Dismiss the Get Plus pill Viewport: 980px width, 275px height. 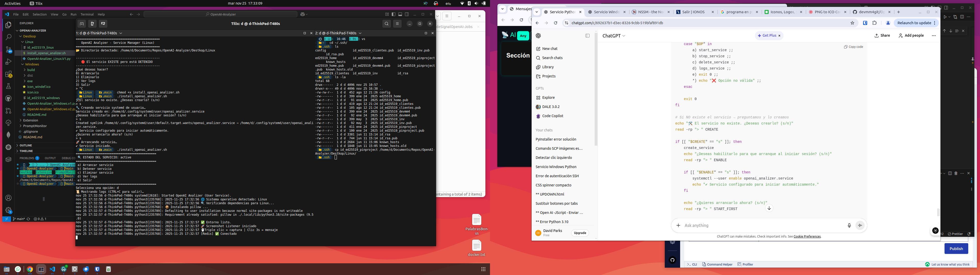(x=779, y=36)
